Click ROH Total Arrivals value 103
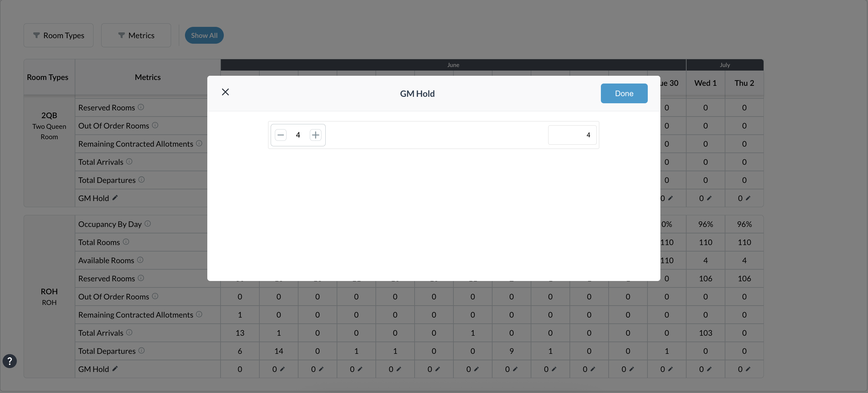Image resolution: width=868 pixels, height=393 pixels. tap(705, 333)
